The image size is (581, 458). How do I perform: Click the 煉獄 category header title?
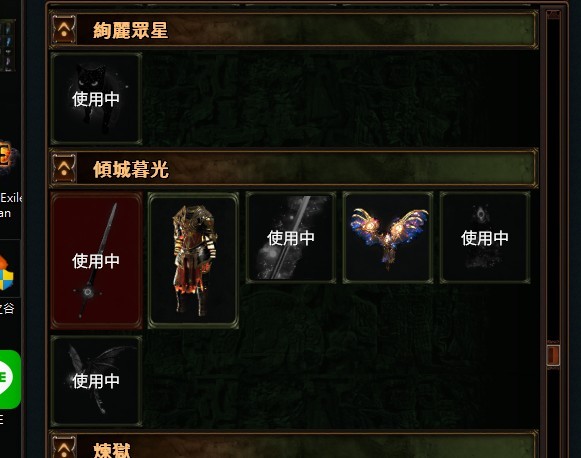pos(112,450)
